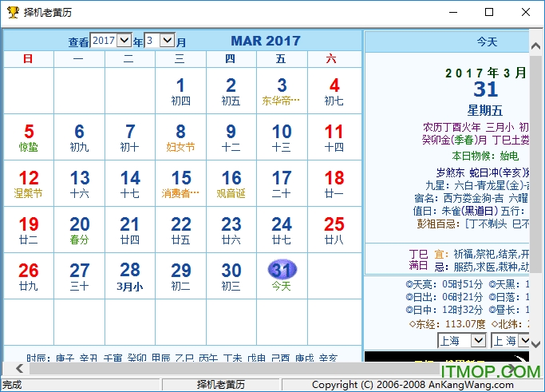Image resolution: width=545 pixels, height=392 pixels.
Task: Expand the second 上海 city dropdown
Action: tap(523, 341)
